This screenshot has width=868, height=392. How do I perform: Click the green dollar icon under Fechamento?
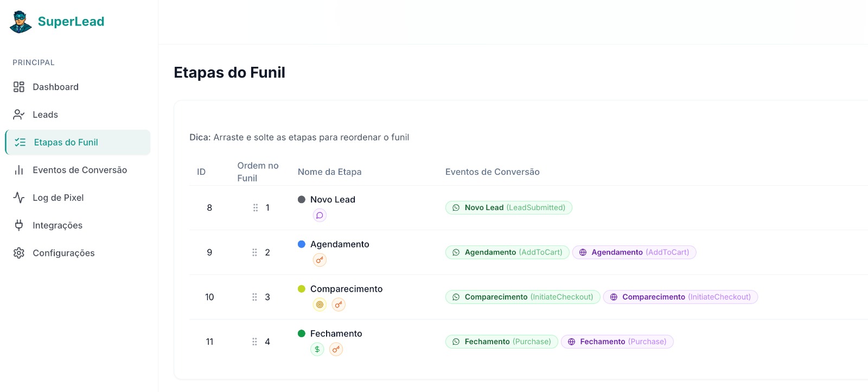[x=317, y=349]
